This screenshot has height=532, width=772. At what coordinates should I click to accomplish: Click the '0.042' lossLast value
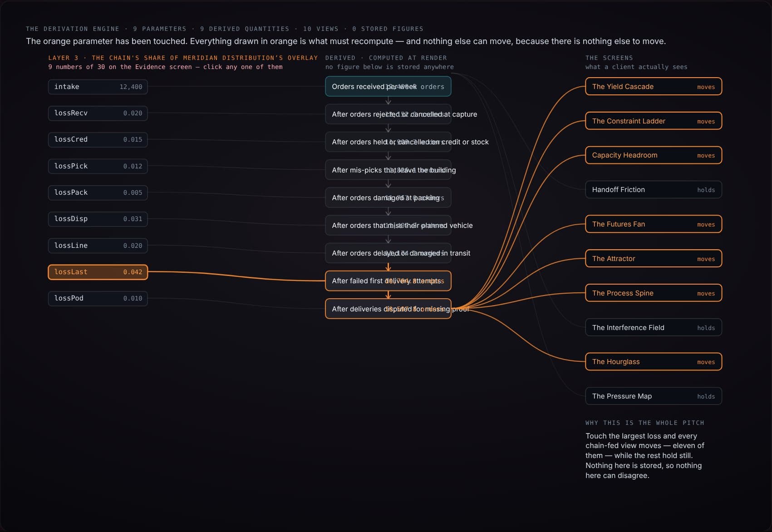click(x=133, y=272)
